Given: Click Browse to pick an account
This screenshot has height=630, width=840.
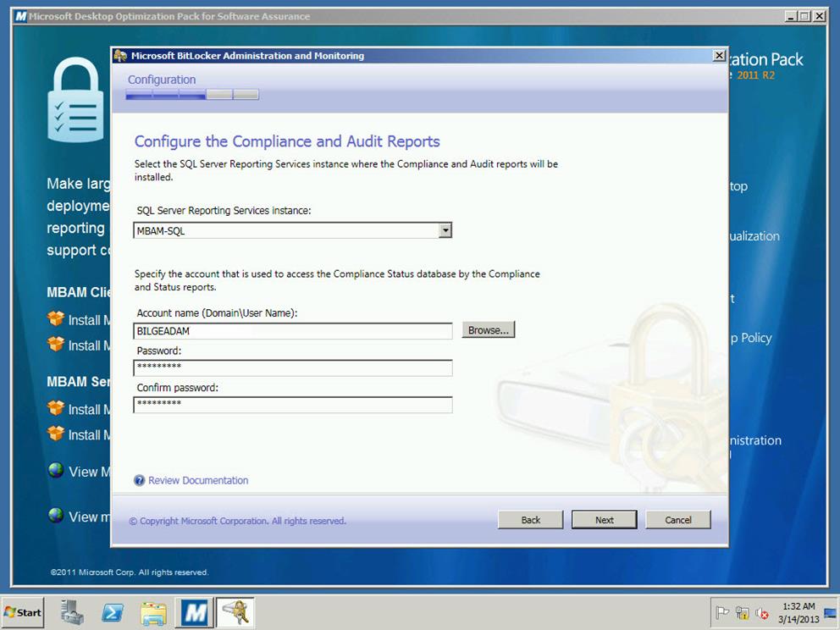Looking at the screenshot, I should [x=488, y=330].
